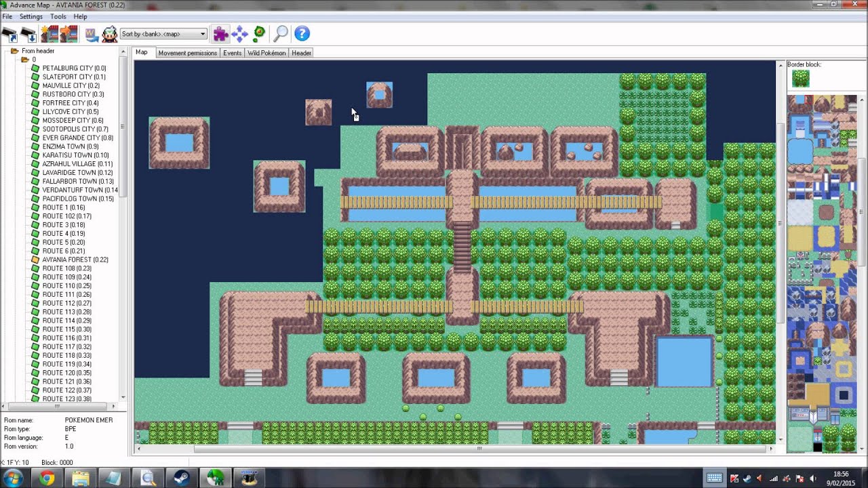Viewport: 868px width, 488px height.
Task: Select AVI'ANIA FOREST (0.22) map entry
Action: (x=75, y=260)
